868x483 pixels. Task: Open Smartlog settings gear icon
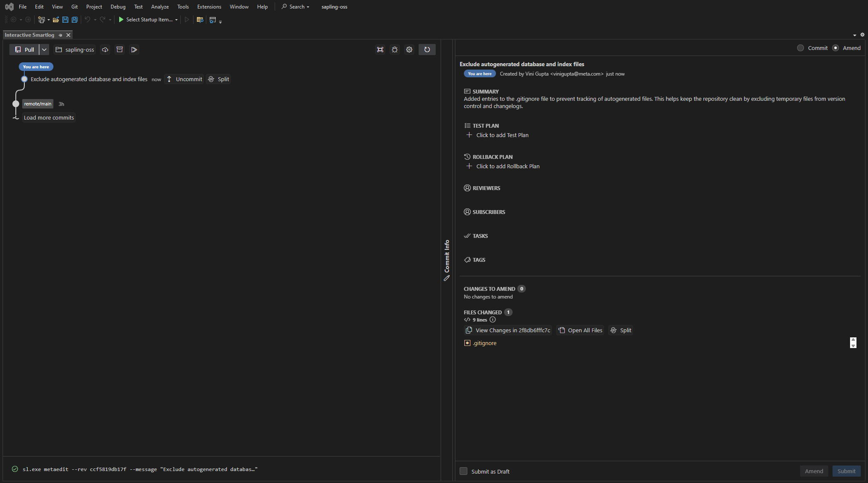pos(409,50)
